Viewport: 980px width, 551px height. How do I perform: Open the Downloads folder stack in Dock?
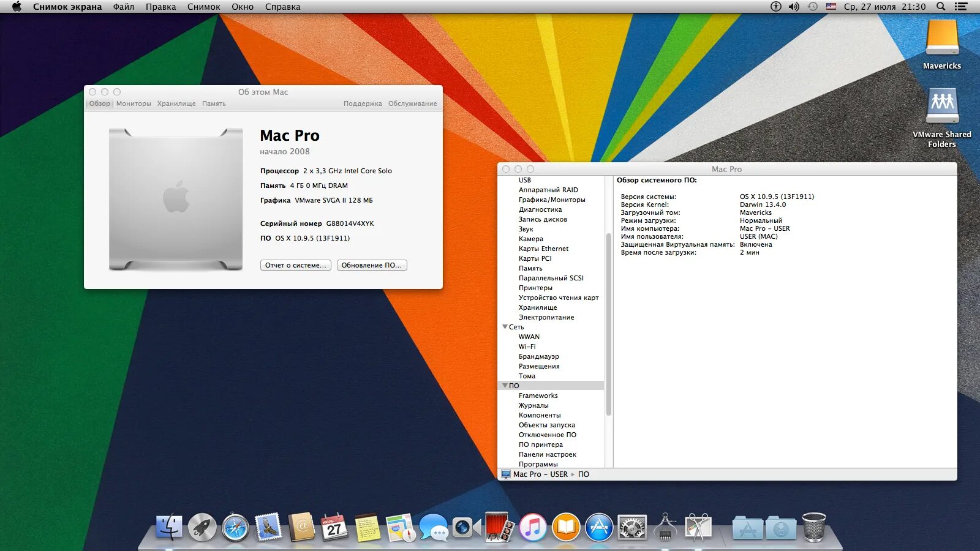[781, 528]
